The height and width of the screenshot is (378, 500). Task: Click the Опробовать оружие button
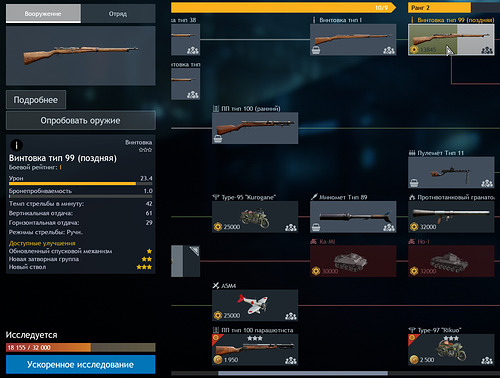[x=81, y=120]
